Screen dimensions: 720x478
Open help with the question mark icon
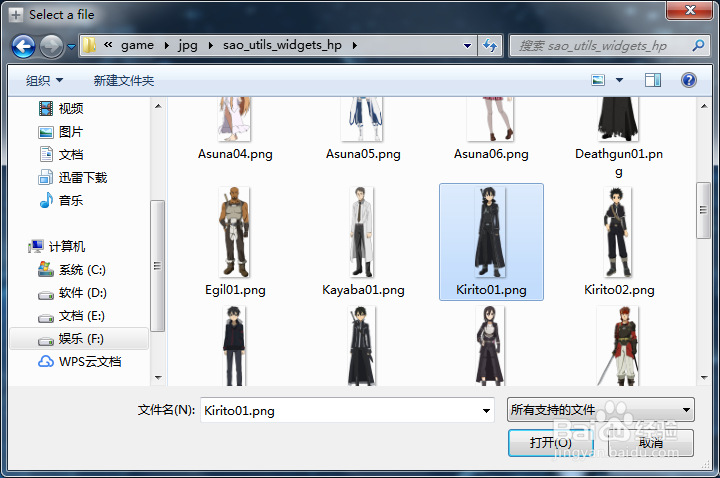tap(688, 80)
